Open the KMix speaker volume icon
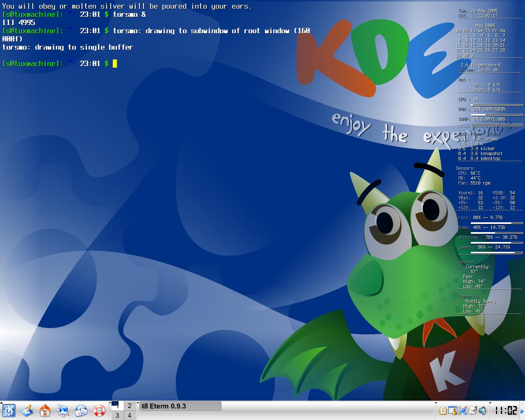This screenshot has width=525, height=420. (482, 411)
